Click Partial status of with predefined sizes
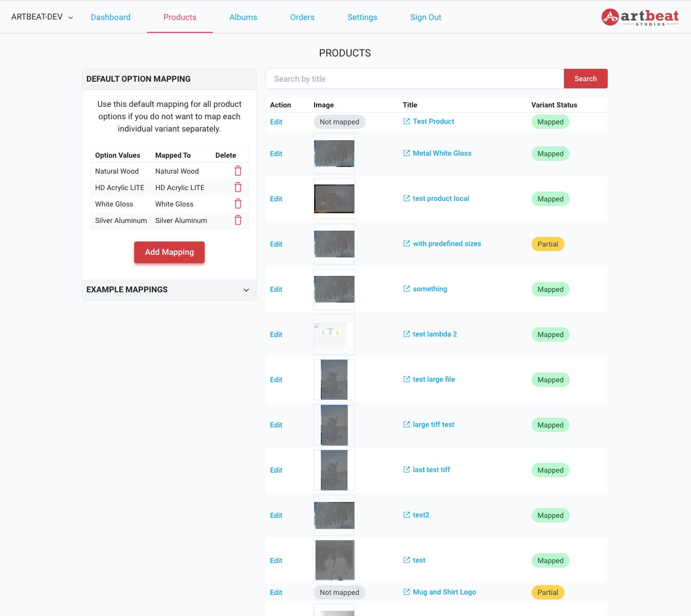The image size is (691, 616). [x=548, y=244]
